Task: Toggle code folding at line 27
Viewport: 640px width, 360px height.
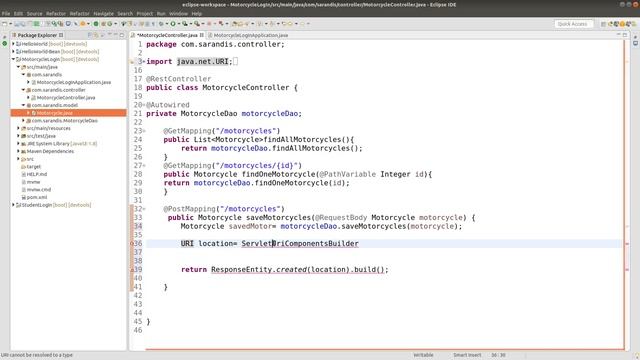Action: point(144,166)
